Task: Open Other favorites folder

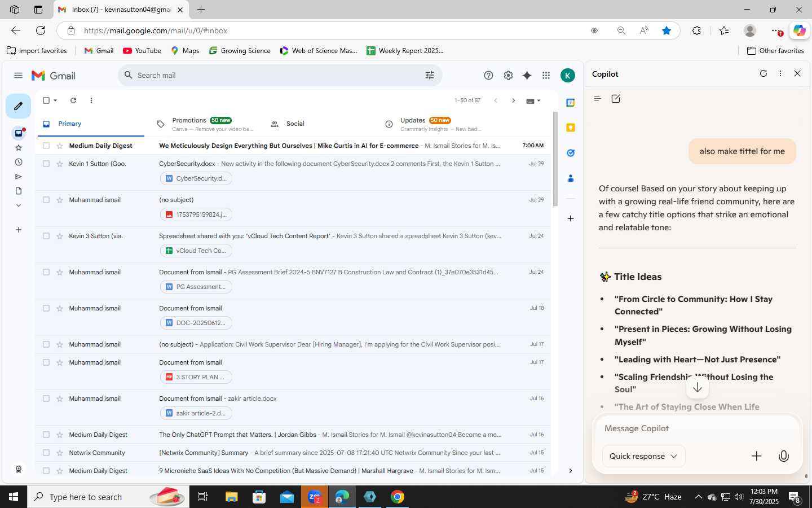Action: 775,51
